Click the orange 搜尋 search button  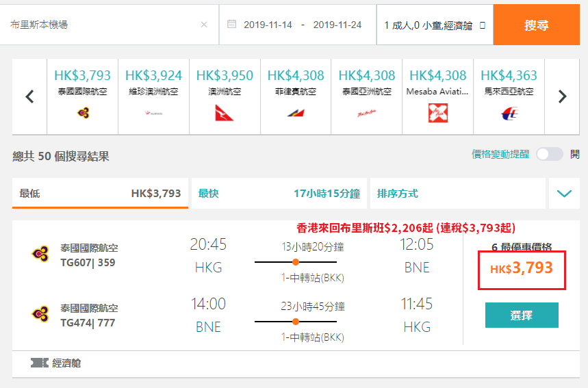536,25
